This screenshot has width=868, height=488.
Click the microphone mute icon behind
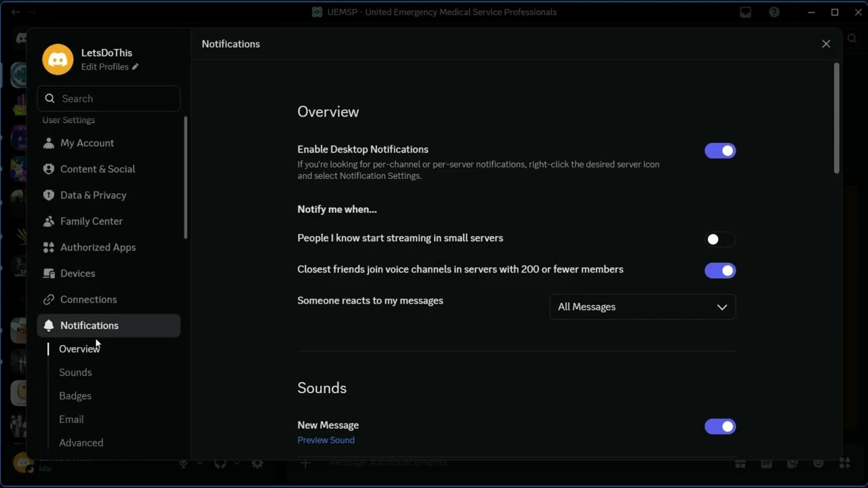(x=183, y=464)
